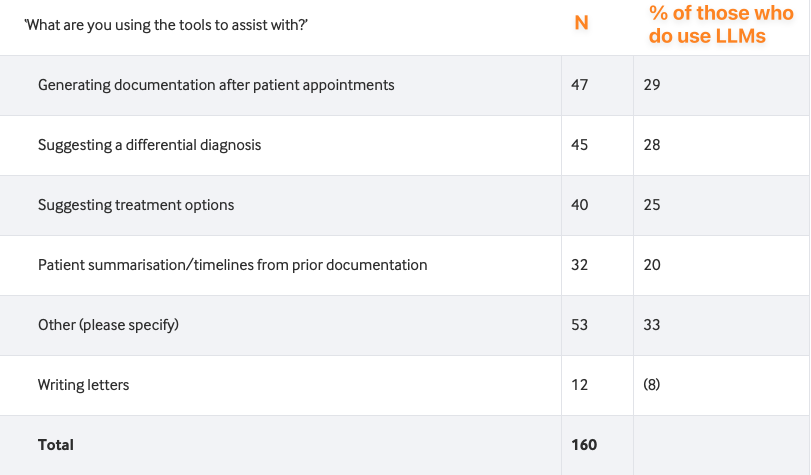The image size is (811, 475).
Task: Click 'Patient summarisation/timelines from prior documentation' label
Action: coord(233,265)
